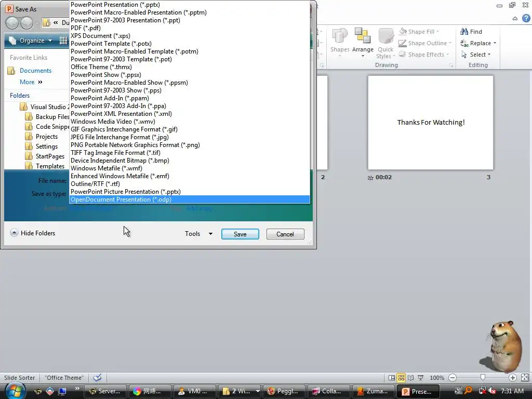This screenshot has width=532, height=399.
Task: Expand Shape Outline dropdown
Action: pos(450,43)
